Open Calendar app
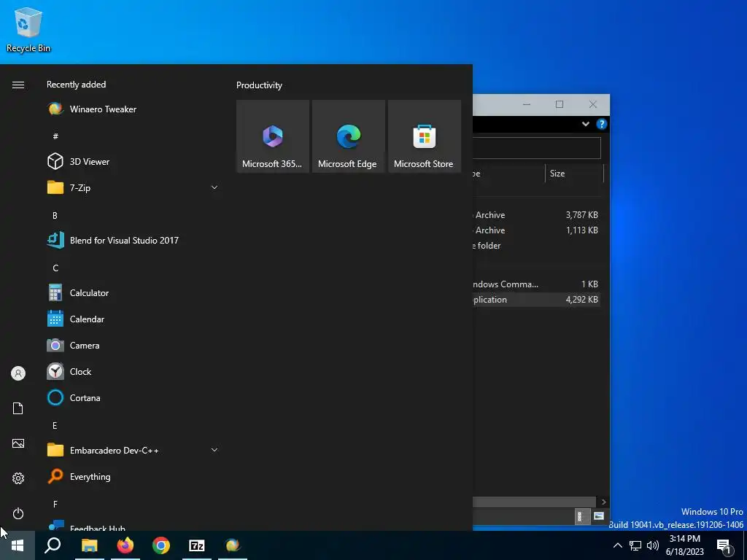747x560 pixels. 133,319
